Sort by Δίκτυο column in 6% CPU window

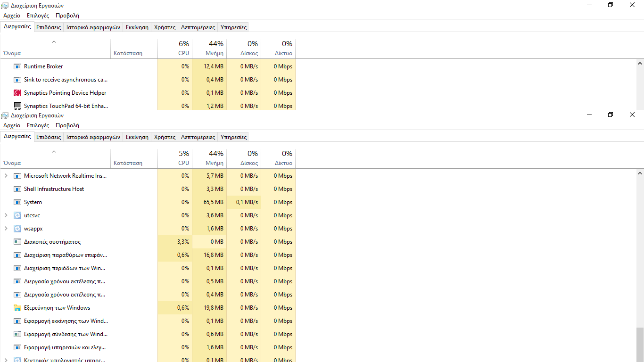(278, 48)
